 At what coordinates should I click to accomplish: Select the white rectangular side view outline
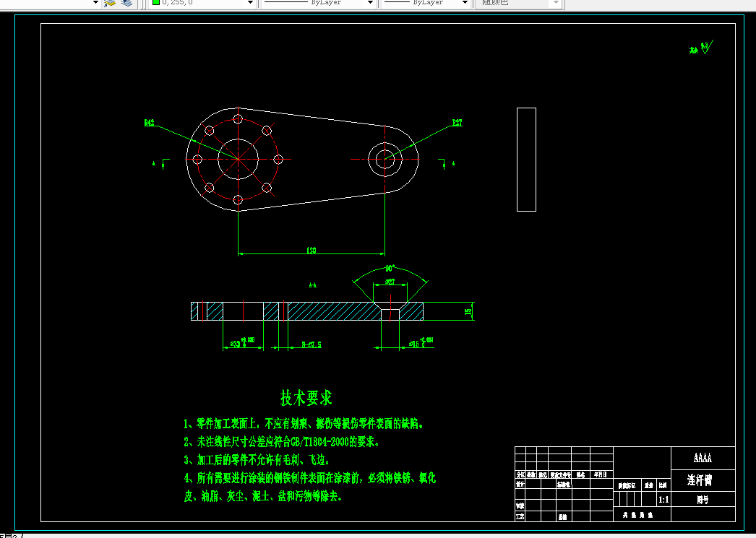pos(526,160)
